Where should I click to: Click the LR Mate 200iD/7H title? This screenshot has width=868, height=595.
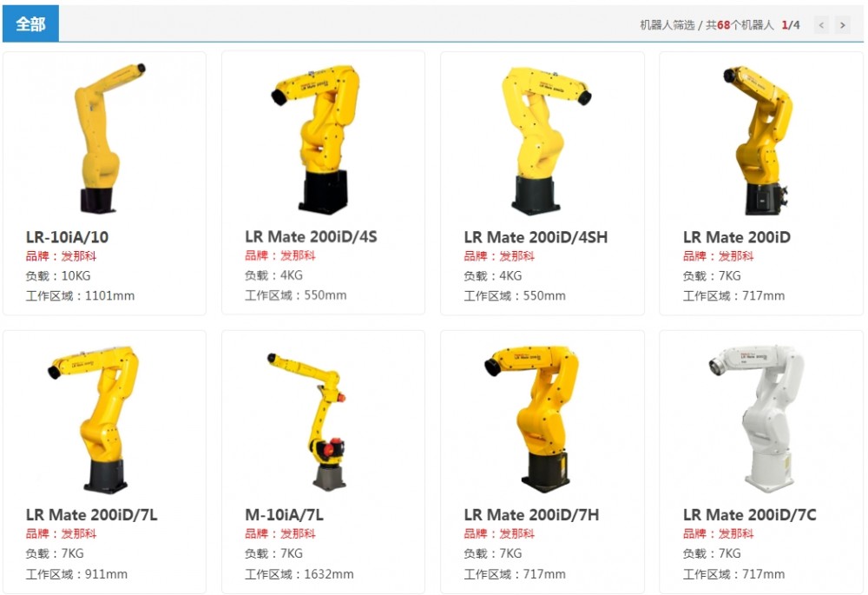(531, 515)
